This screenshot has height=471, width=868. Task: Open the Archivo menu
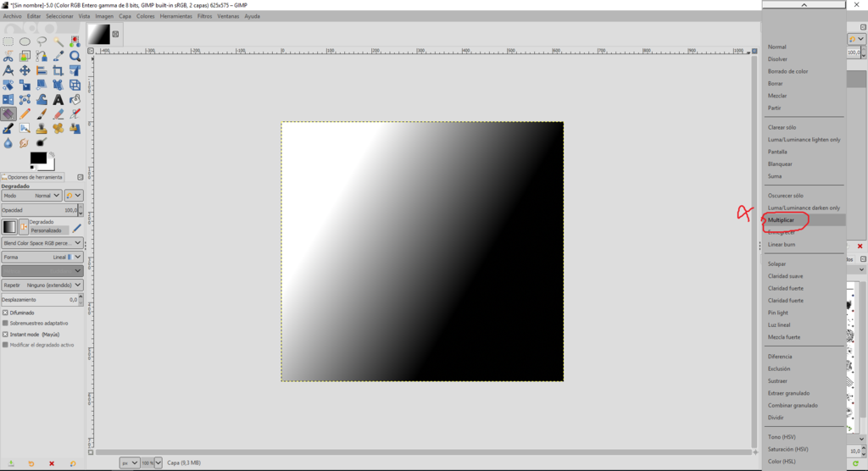click(x=12, y=16)
